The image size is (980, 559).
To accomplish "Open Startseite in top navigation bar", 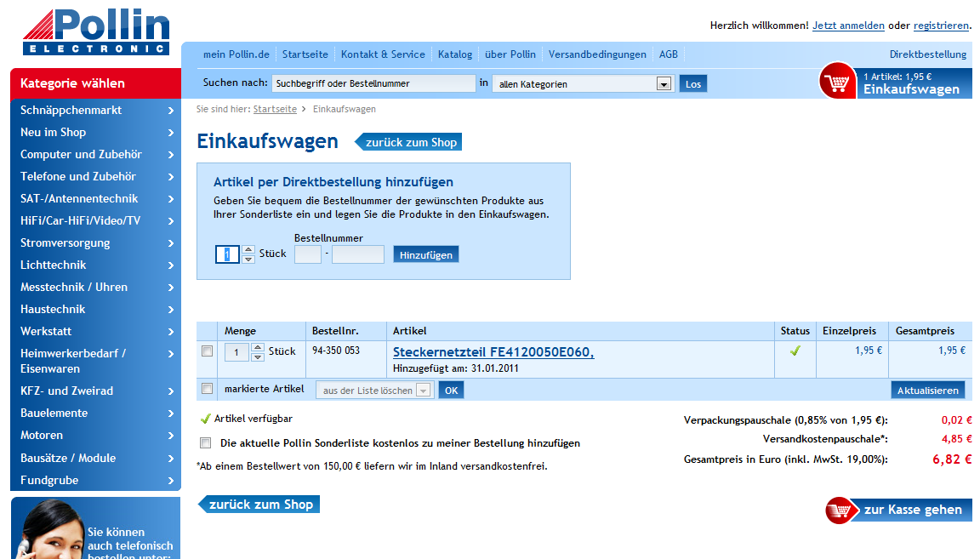I will click(x=305, y=54).
